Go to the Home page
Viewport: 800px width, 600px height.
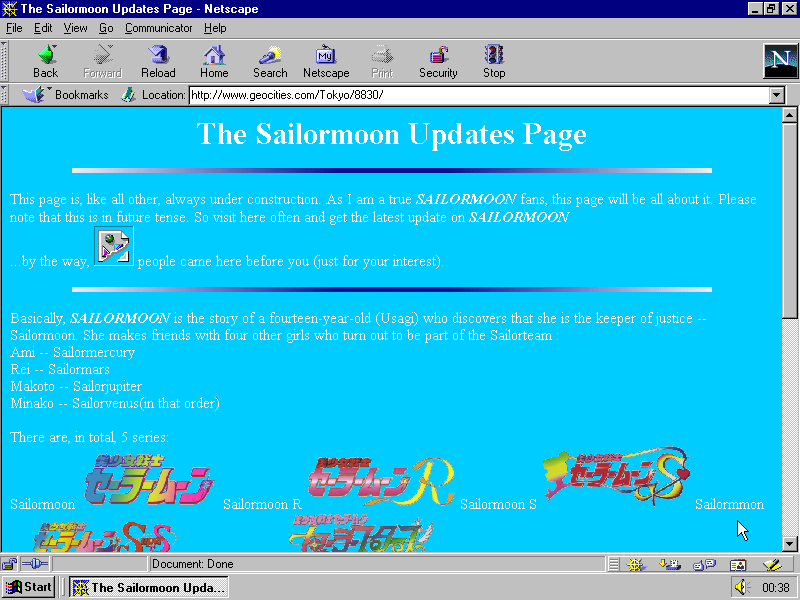point(214,61)
